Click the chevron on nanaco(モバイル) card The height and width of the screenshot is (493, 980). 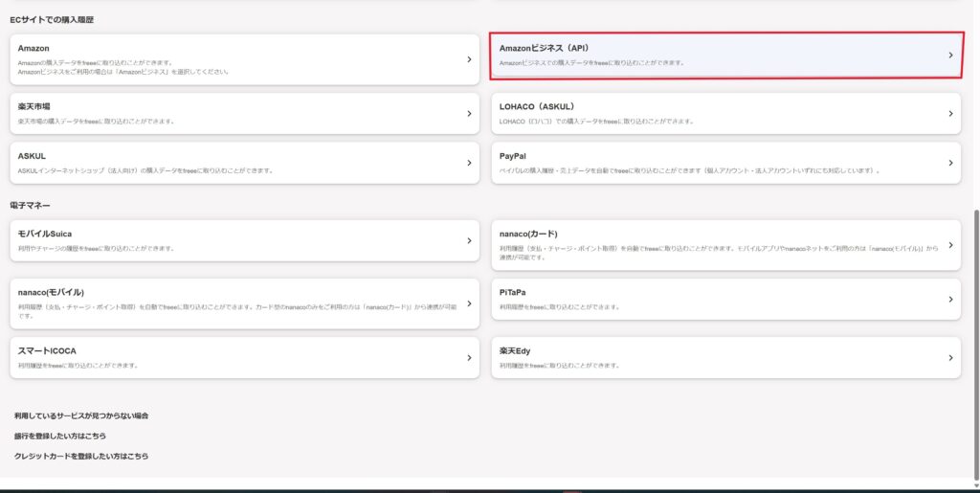coord(469,303)
